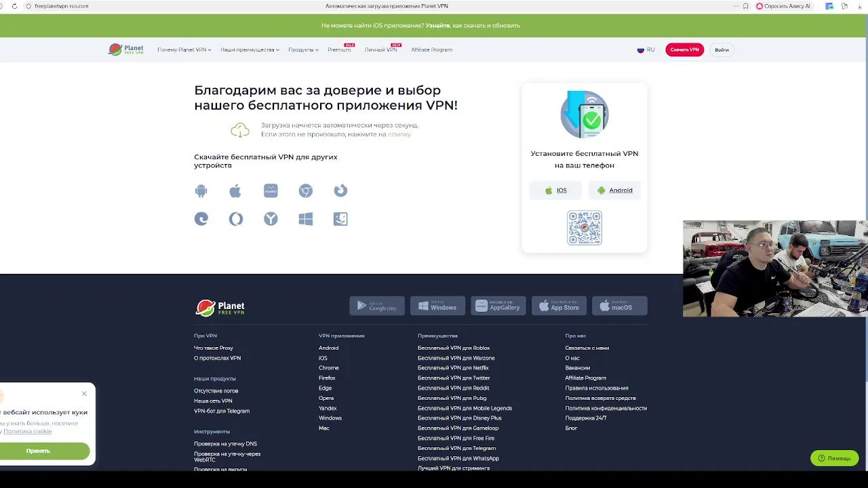Image resolution: width=868 pixels, height=488 pixels.
Task: Open footer link "Поддержка 24/7"
Action: click(585, 418)
